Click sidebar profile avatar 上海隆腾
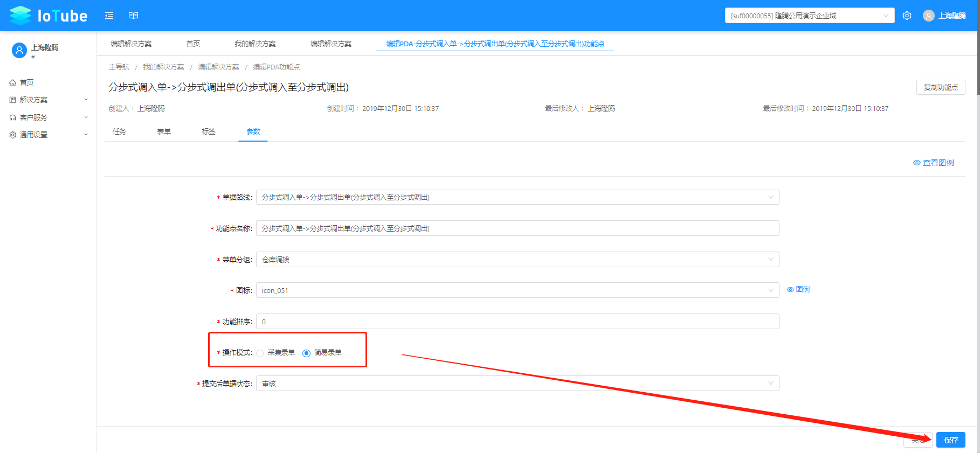Screen dimensions: 980x453 19,51
